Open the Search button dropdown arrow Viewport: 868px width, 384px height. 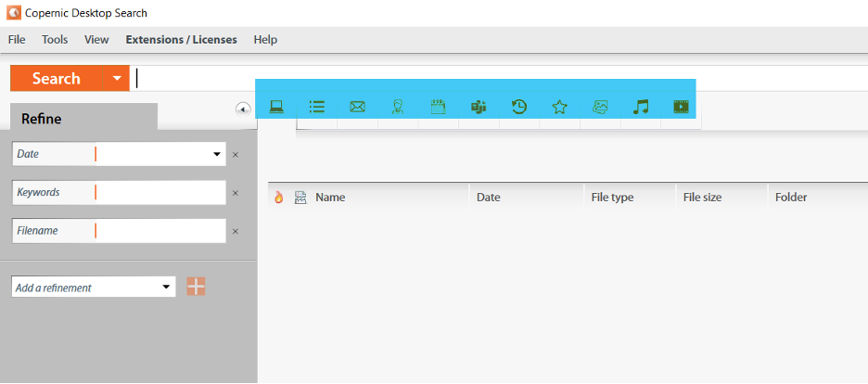pos(116,78)
